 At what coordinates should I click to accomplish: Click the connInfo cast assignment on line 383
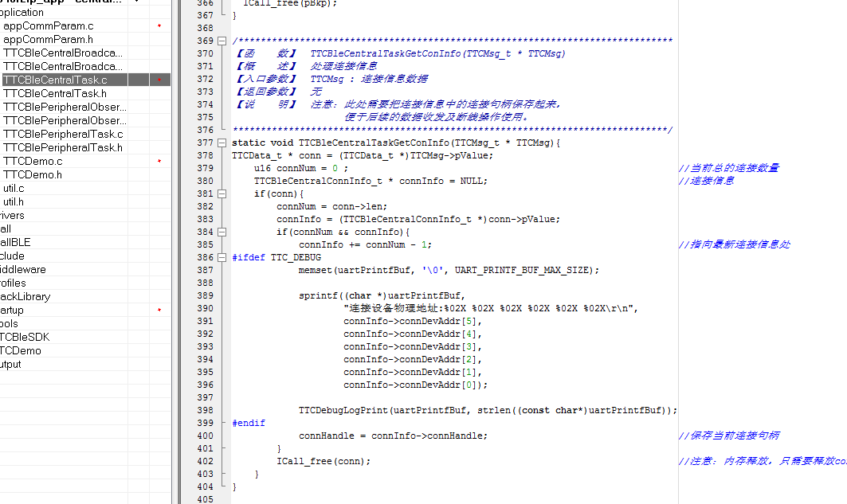(418, 220)
